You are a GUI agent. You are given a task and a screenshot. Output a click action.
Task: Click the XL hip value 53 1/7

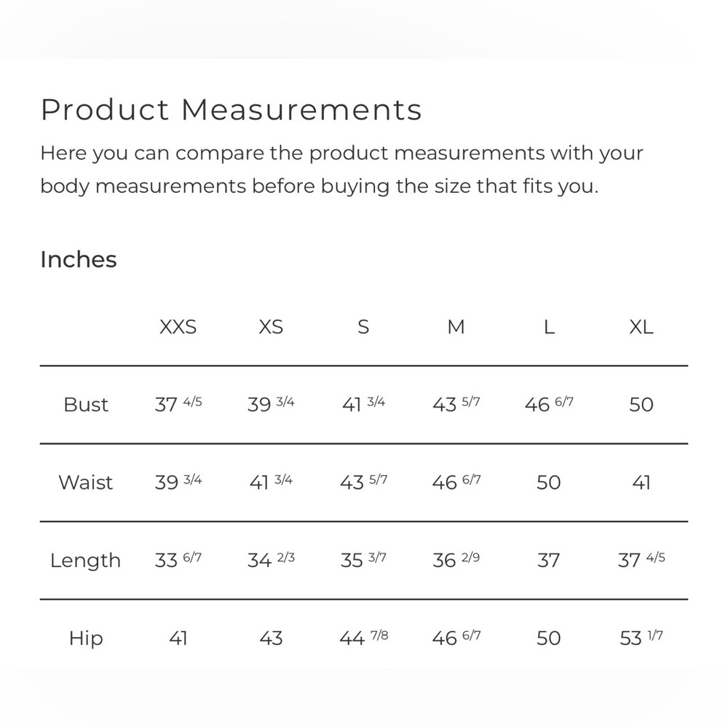641,638
